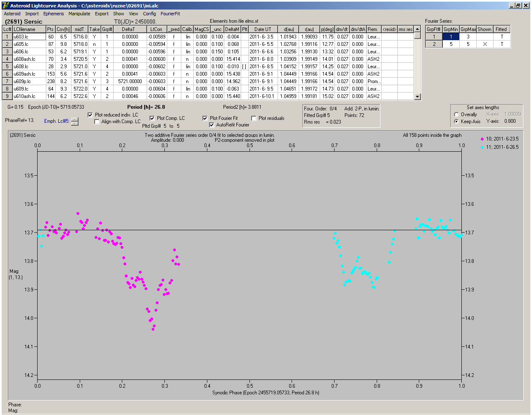Click the Emph. Lc#5 spinner control
Image resolution: width=532 pixels, height=415 pixels.
click(x=74, y=122)
